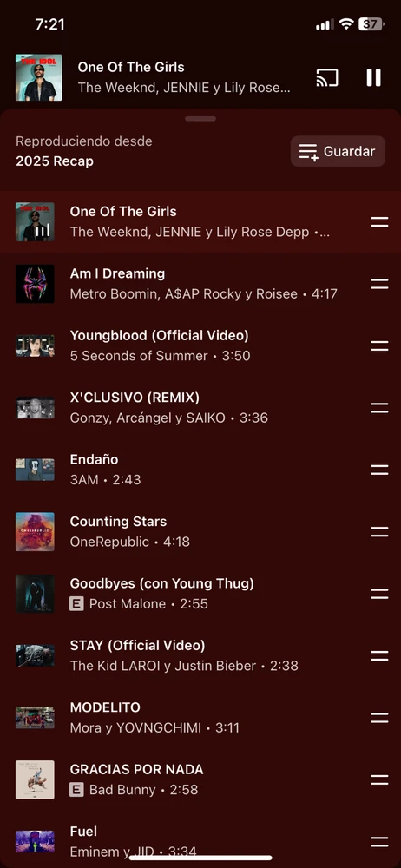Tap the battery indicator in the status bar
Viewport: 401px width, 868px height.
click(x=371, y=23)
